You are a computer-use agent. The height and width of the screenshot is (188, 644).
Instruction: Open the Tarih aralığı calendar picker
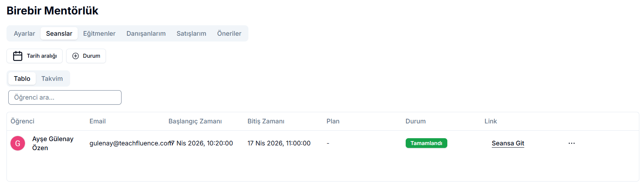[35, 56]
